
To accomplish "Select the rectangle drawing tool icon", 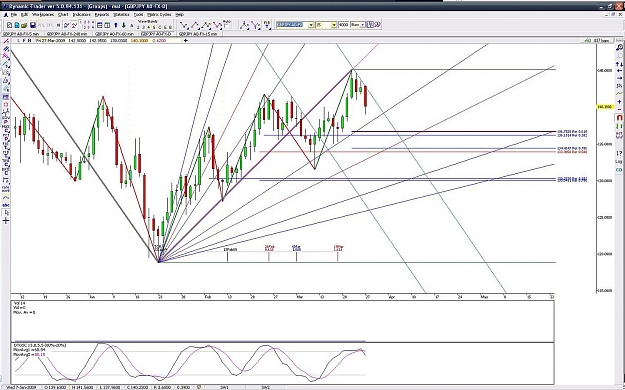I will 6,104.
